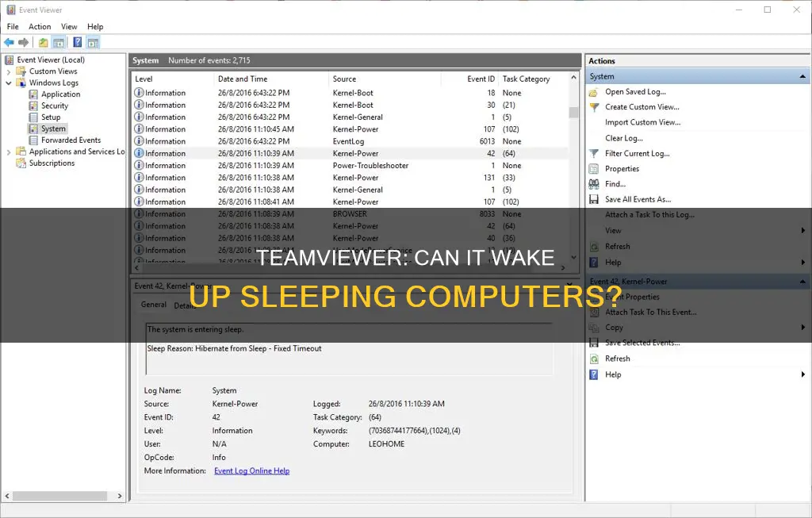Select the Subscriptions tree item
812x518 pixels.
(52, 163)
